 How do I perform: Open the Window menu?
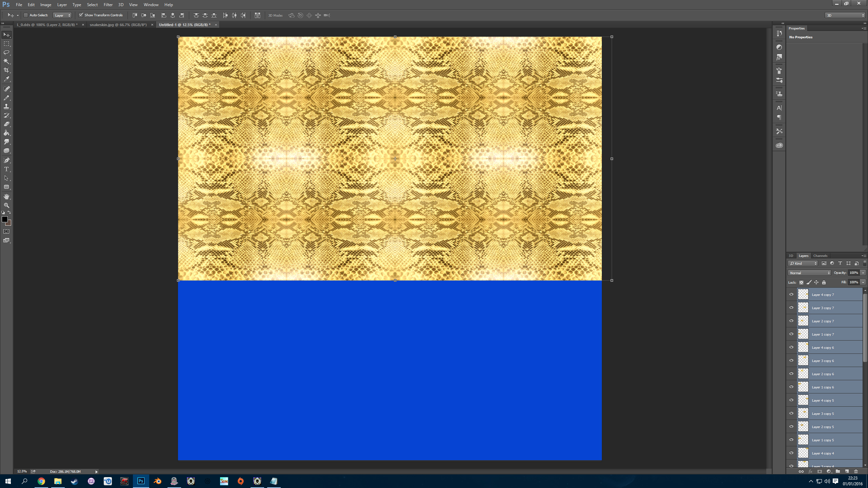[151, 5]
